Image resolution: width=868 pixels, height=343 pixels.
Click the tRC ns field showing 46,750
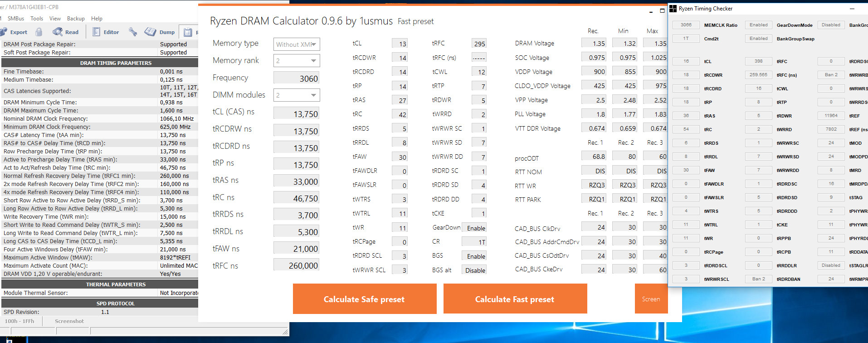pyautogui.click(x=297, y=198)
